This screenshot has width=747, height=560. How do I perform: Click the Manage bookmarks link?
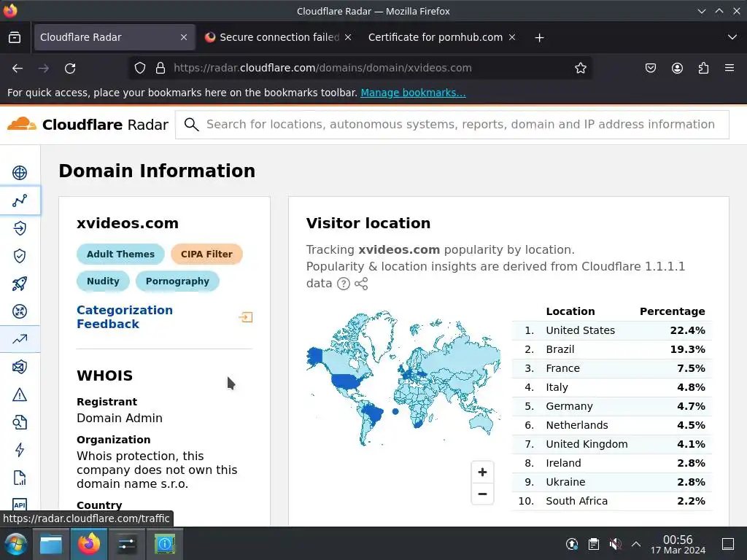click(413, 93)
